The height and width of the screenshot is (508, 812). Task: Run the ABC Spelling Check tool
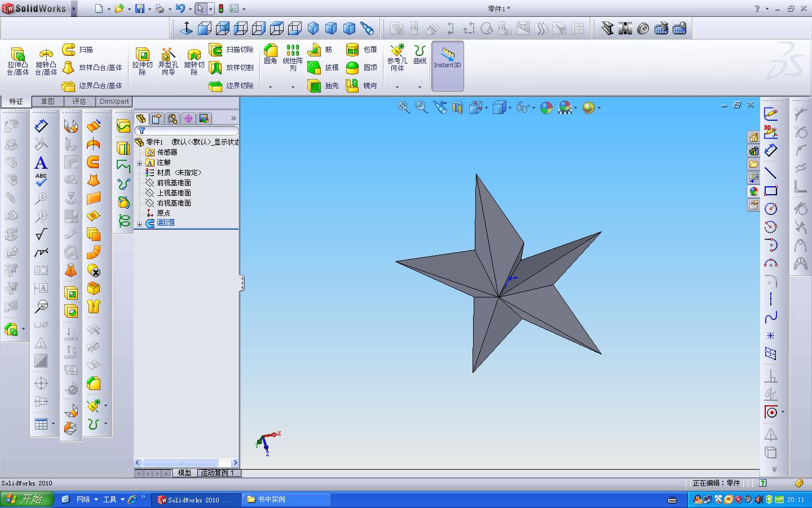(x=41, y=180)
